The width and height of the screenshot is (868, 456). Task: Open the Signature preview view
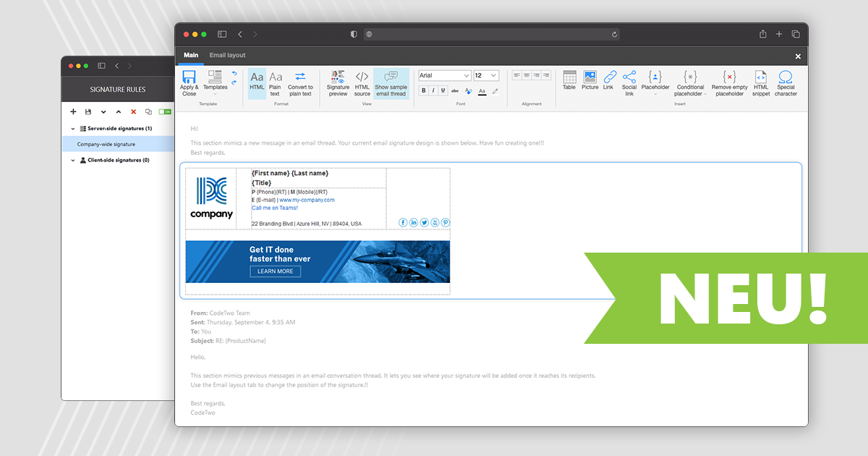coord(338,83)
